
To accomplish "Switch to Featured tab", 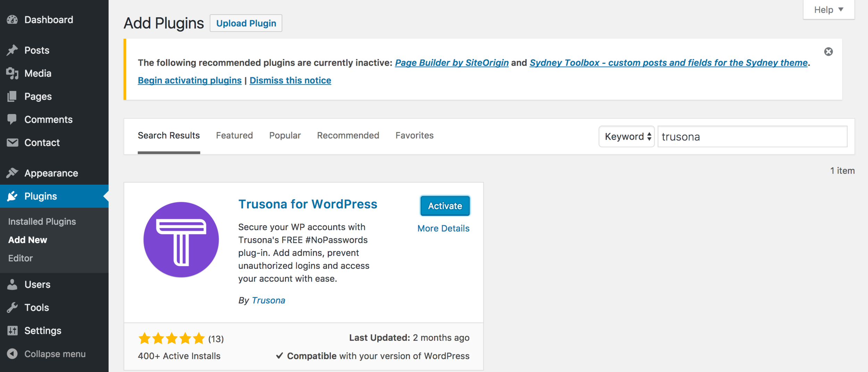I will pos(234,135).
